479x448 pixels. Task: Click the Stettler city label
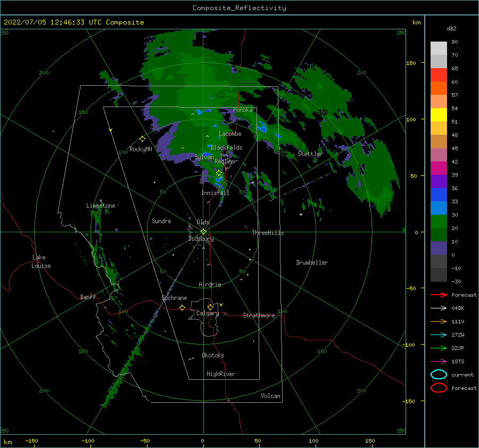[x=310, y=154]
